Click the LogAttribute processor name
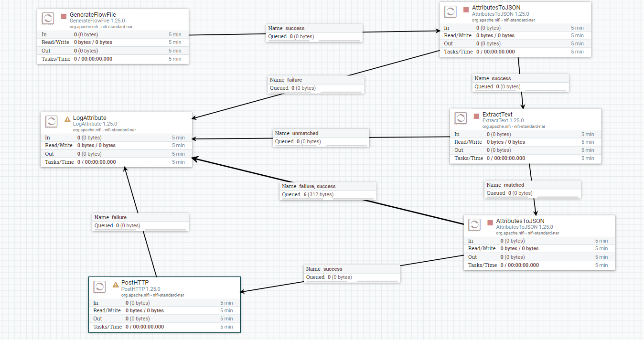 (x=89, y=117)
